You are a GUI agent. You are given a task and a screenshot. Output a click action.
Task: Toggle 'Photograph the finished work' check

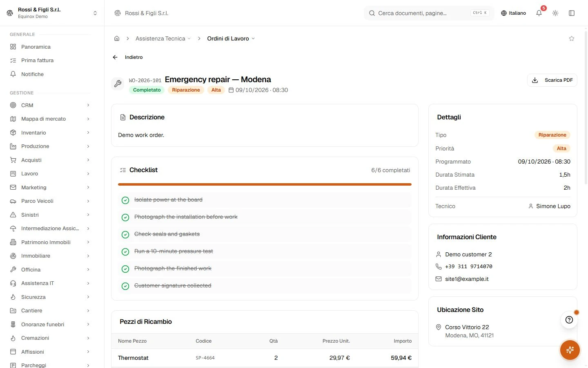tap(125, 269)
